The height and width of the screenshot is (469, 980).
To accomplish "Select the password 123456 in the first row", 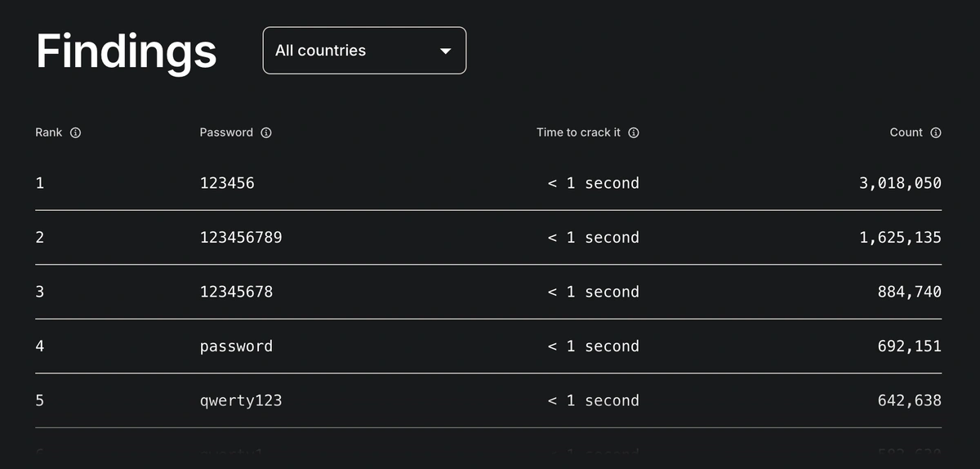I will coord(227,183).
